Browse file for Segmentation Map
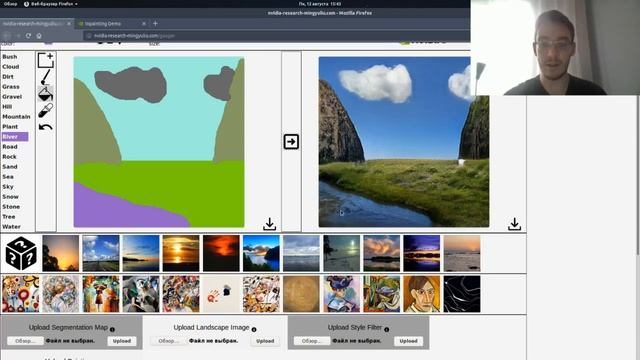Image resolution: width=640 pixels, height=360 pixels. 25,341
